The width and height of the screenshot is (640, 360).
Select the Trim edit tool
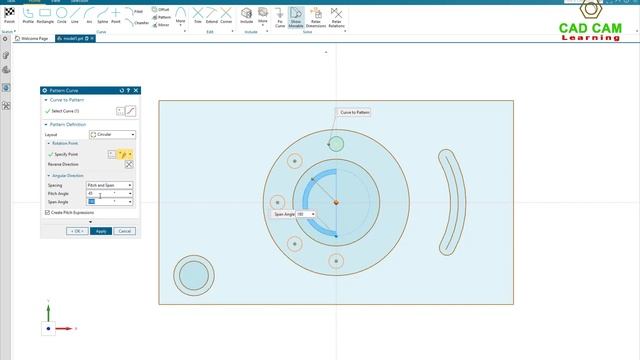pyautogui.click(x=198, y=16)
